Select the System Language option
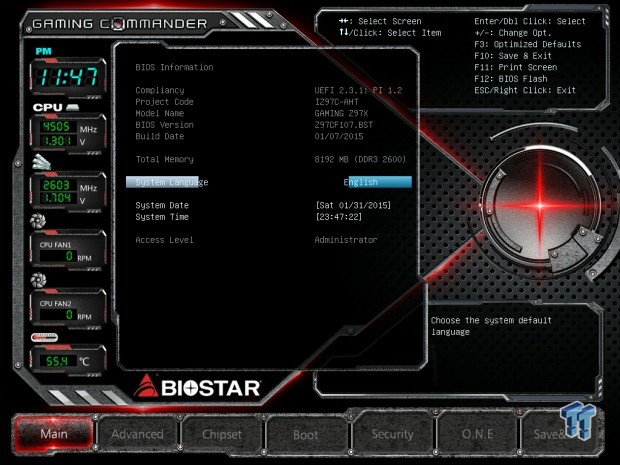Screen dimensions: 620x465 [x=172, y=182]
